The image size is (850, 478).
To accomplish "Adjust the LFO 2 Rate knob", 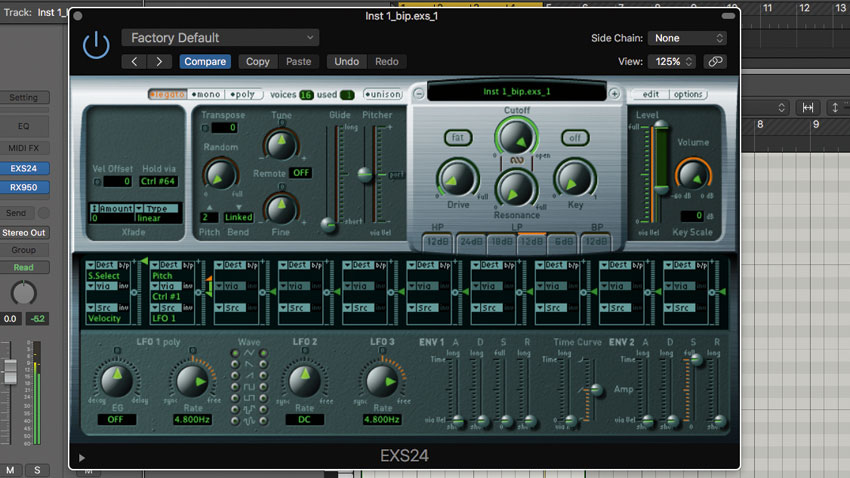I will coord(305,380).
